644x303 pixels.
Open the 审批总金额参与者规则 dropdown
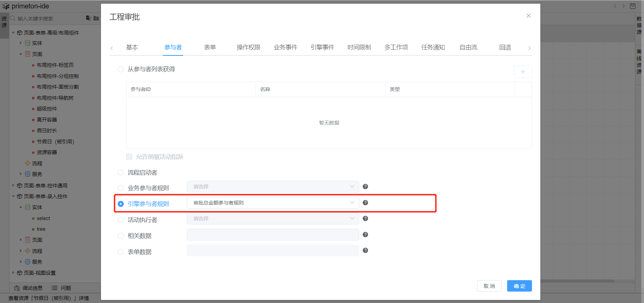(272, 203)
